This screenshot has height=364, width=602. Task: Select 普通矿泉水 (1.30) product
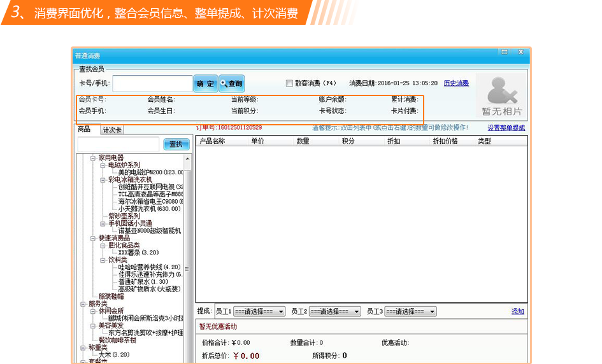click(143, 281)
